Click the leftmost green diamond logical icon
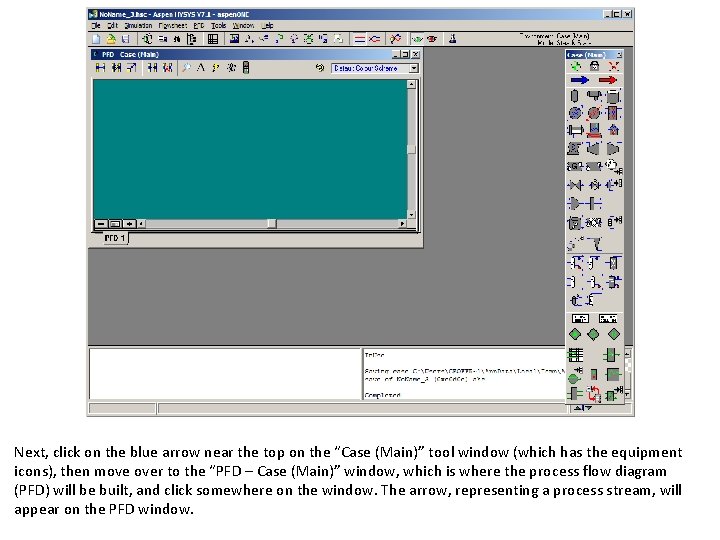Viewport: 720px width, 540px height. pyautogui.click(x=575, y=334)
